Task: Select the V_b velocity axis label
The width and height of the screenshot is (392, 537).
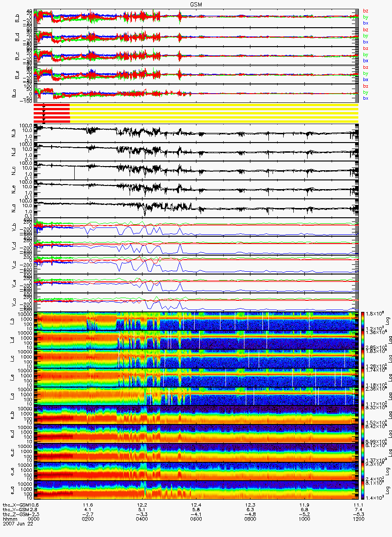Action: pos(14,228)
